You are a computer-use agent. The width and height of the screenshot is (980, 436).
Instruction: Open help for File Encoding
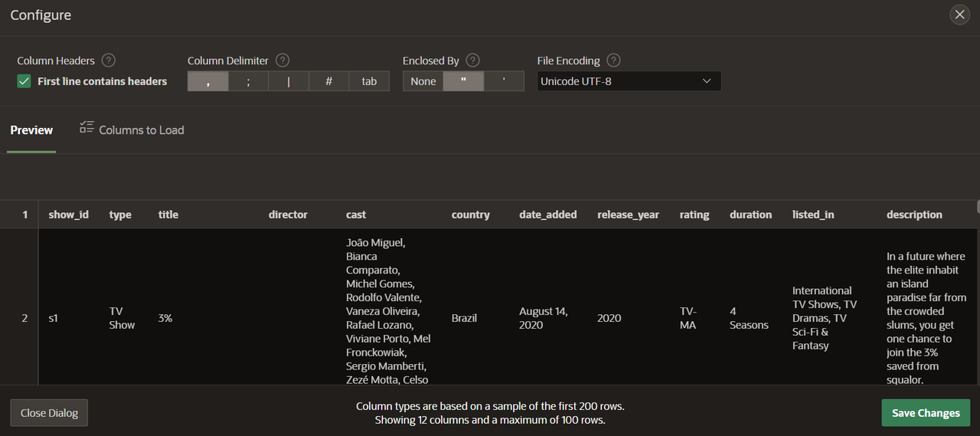pyautogui.click(x=613, y=61)
